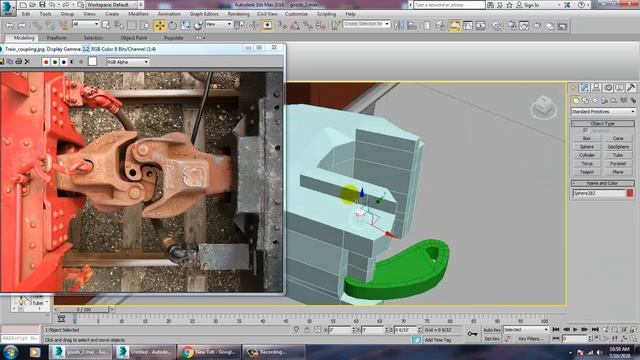Screen dimensions: 640x360
Task: Toggle the Angle Snap button
Action: click(x=295, y=26)
